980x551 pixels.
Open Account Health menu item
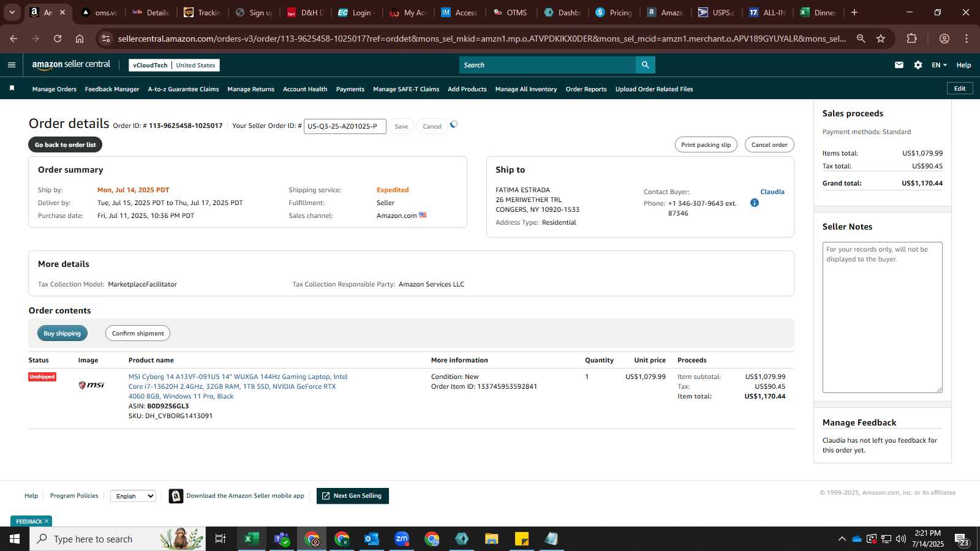coord(305,89)
